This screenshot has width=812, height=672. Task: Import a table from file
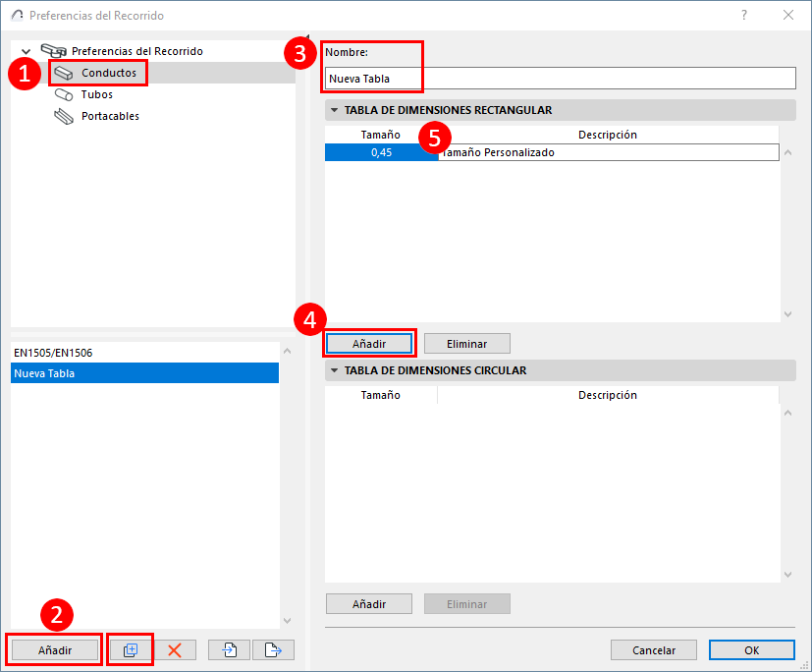click(230, 649)
